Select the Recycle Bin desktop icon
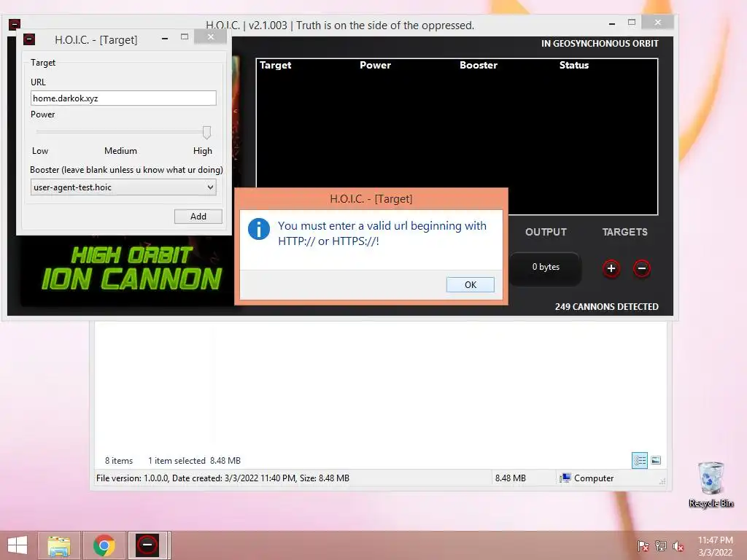 pos(711,484)
